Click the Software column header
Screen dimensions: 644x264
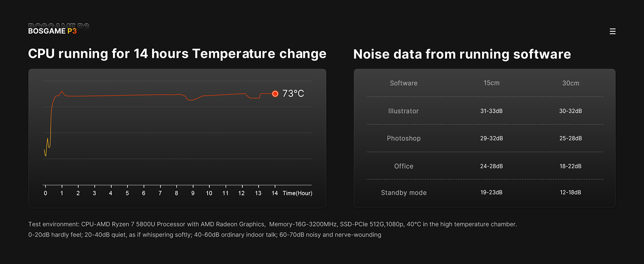point(403,83)
